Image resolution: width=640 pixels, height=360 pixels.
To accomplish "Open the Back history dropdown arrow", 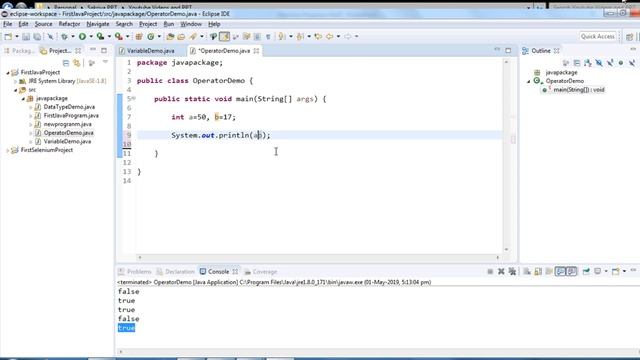I will [338, 37].
